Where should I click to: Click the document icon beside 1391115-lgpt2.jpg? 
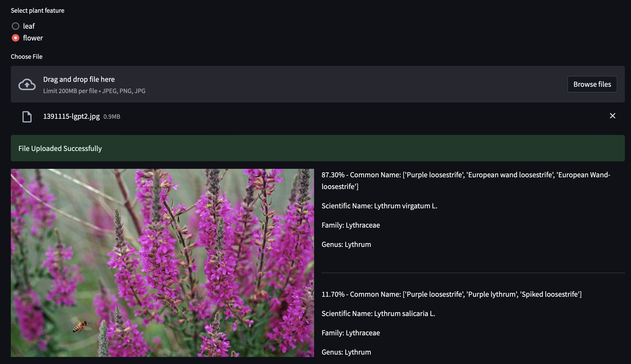coord(27,116)
